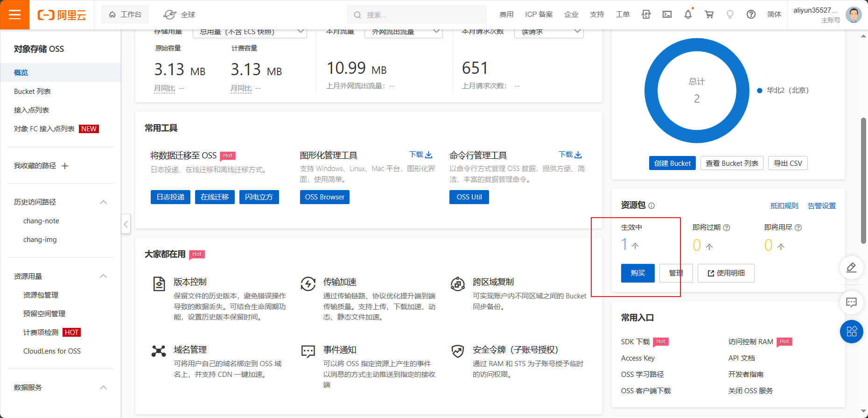Open the 告警设置 link

[x=822, y=205]
